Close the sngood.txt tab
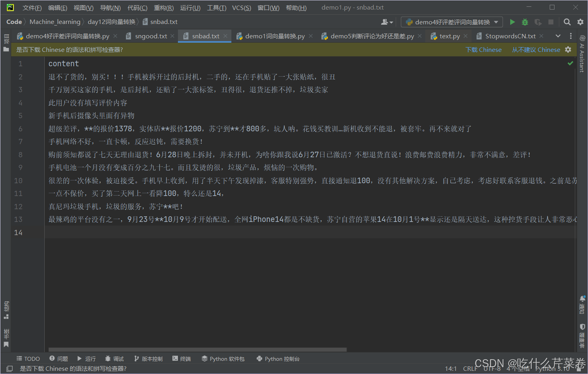The width and height of the screenshot is (588, 374). [172, 36]
